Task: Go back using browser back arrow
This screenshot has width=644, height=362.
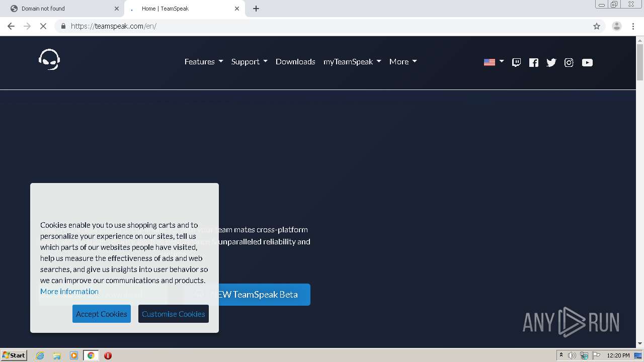Action: point(11,26)
